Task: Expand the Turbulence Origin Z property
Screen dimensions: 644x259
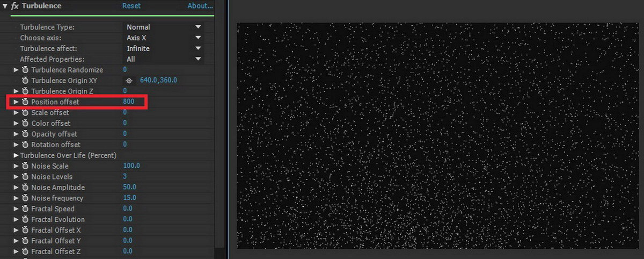Action: tap(16, 91)
